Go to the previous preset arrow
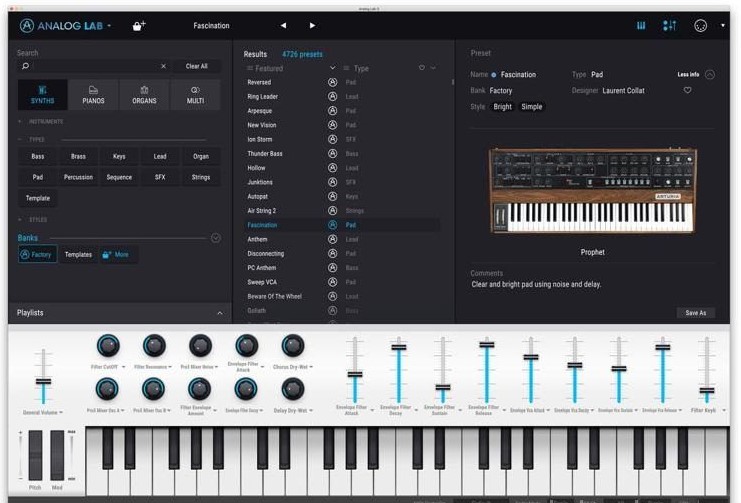This screenshot has width=741, height=503. pyautogui.click(x=283, y=26)
